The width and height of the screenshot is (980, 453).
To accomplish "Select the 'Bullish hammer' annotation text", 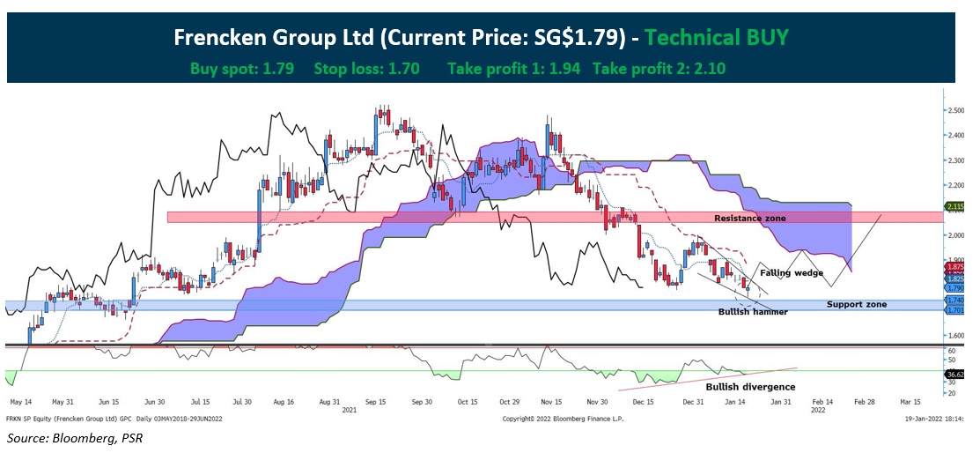I will tap(753, 312).
